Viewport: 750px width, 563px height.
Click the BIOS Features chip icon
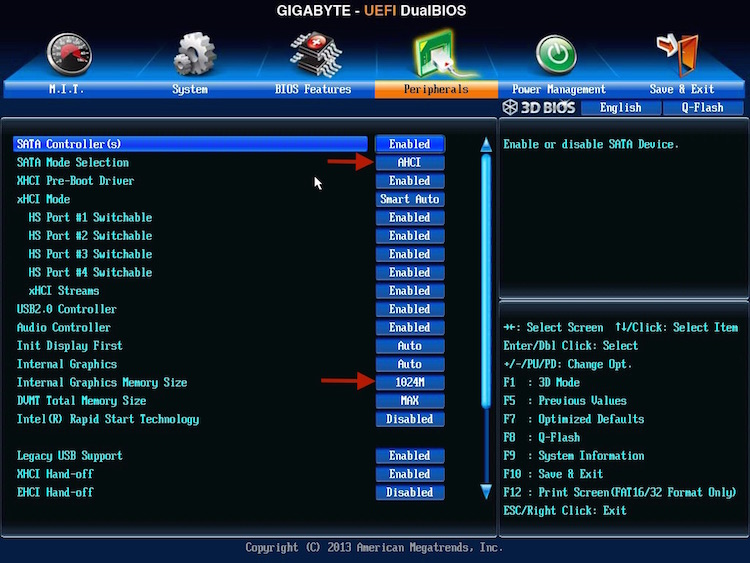315,54
